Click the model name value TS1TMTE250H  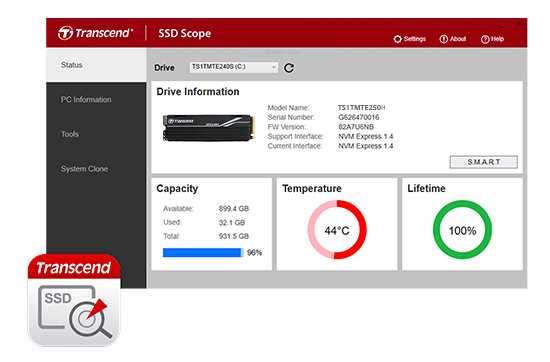[x=361, y=107]
